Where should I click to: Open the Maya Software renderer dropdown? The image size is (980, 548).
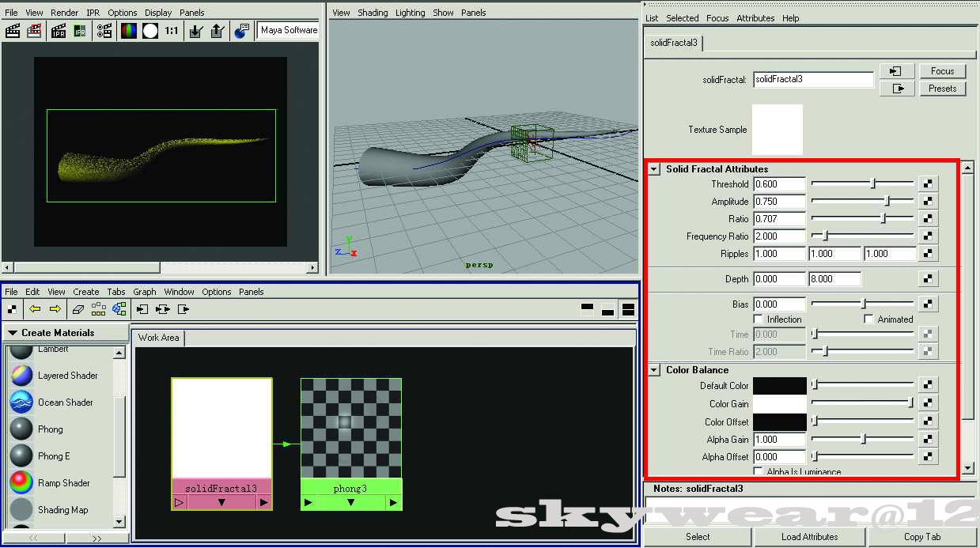(x=288, y=30)
